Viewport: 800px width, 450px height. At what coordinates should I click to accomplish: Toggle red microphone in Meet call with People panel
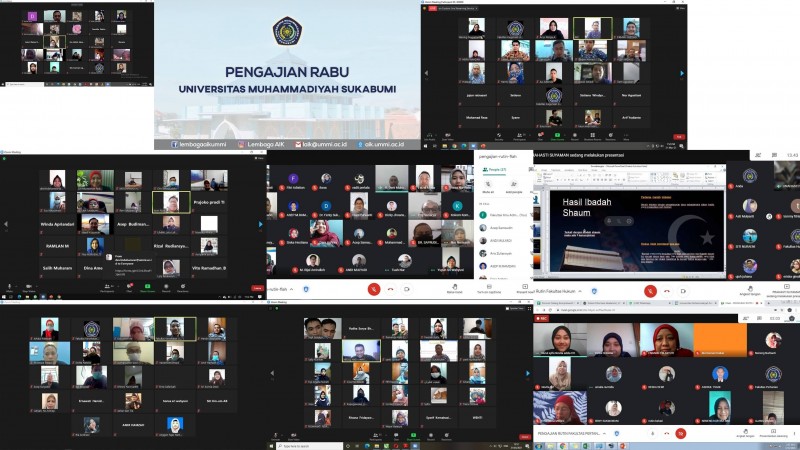pyautogui.click(x=374, y=289)
